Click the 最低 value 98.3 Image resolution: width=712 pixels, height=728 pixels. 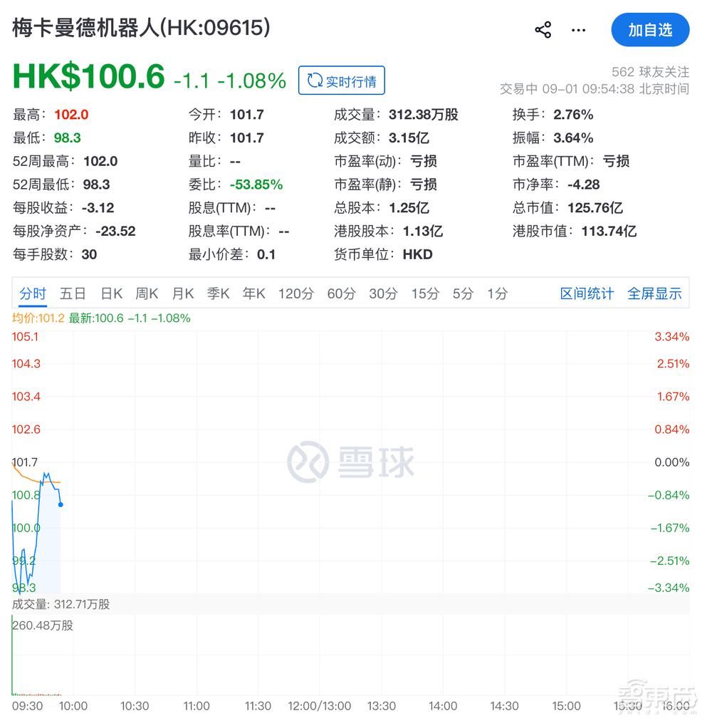coord(68,138)
